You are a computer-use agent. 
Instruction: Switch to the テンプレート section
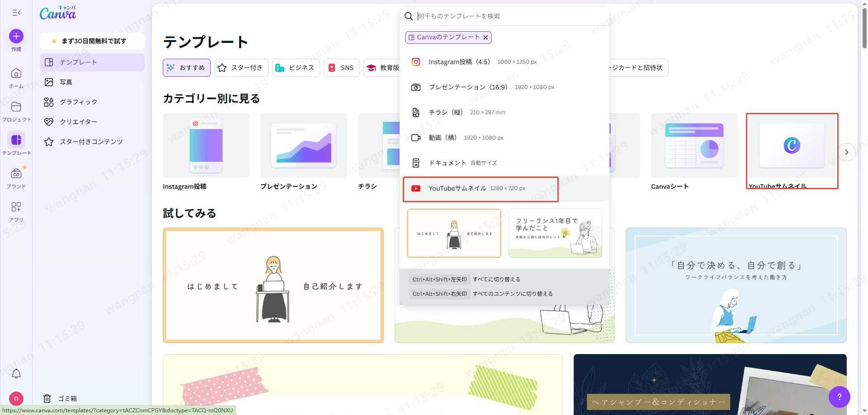click(78, 62)
